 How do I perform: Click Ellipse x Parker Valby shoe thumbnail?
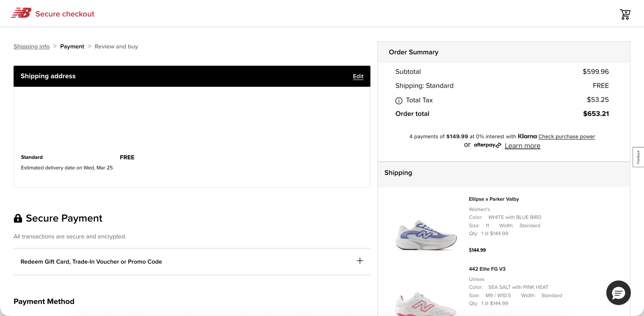(426, 235)
